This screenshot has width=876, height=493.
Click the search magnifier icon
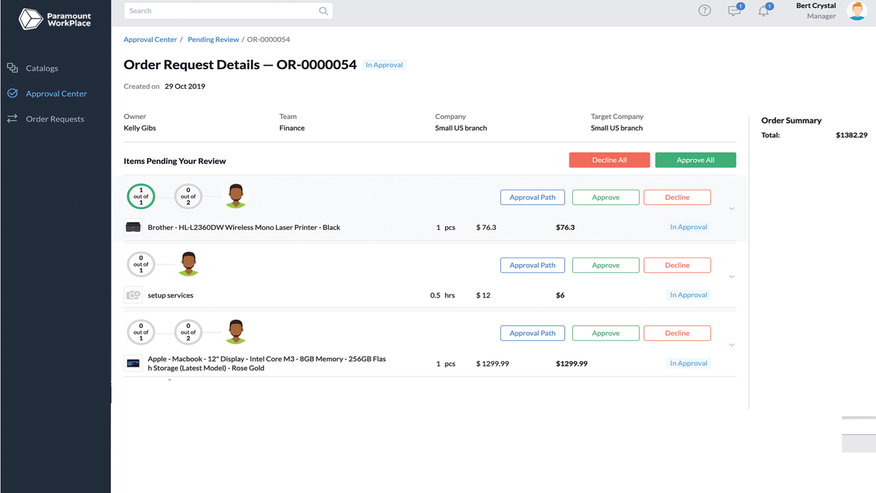pos(323,11)
